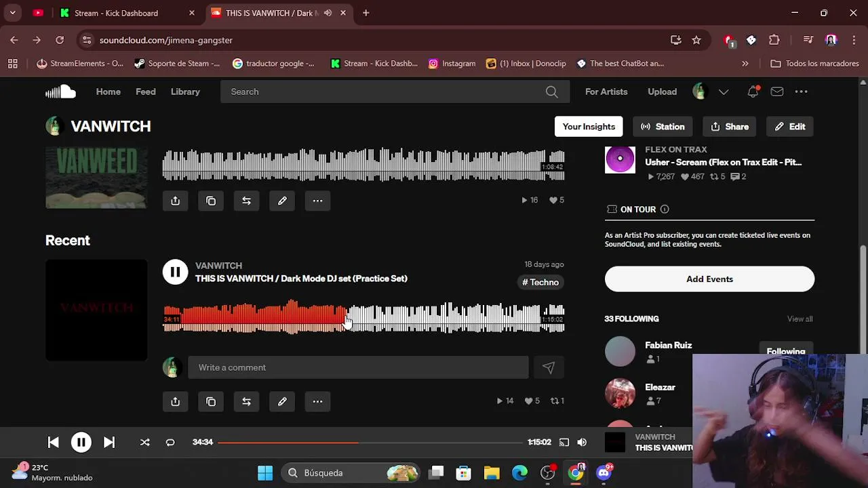Open the Dark Mode DJ set title link

301,279
